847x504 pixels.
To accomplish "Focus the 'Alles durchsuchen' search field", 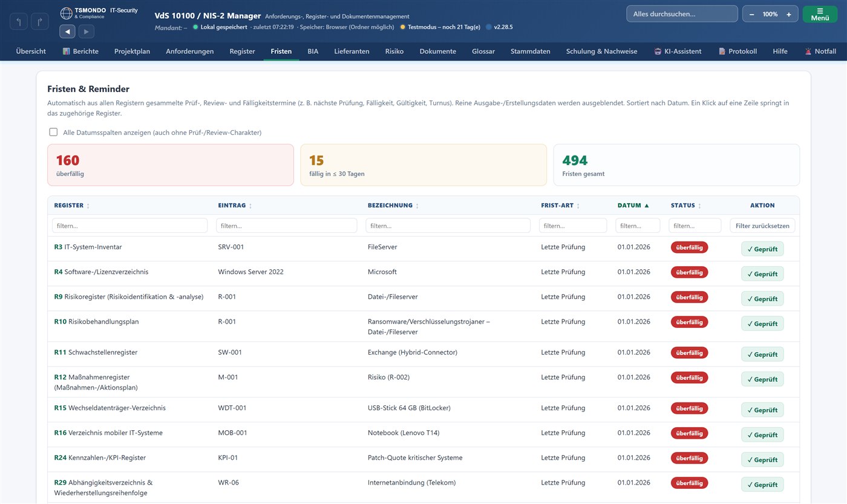I will (682, 14).
